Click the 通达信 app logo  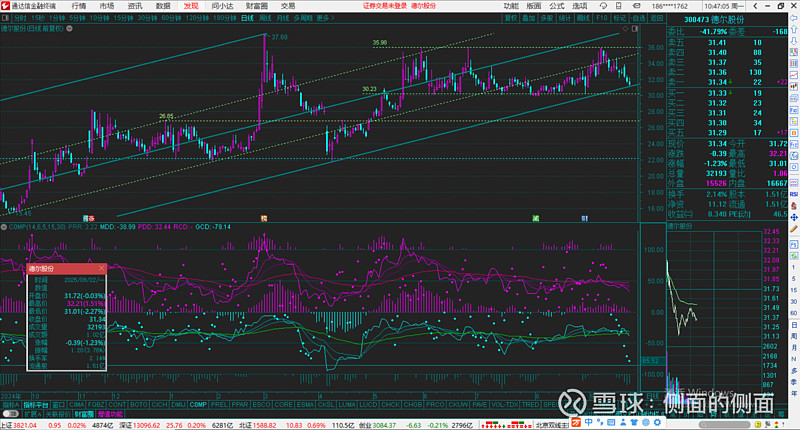(6, 6)
